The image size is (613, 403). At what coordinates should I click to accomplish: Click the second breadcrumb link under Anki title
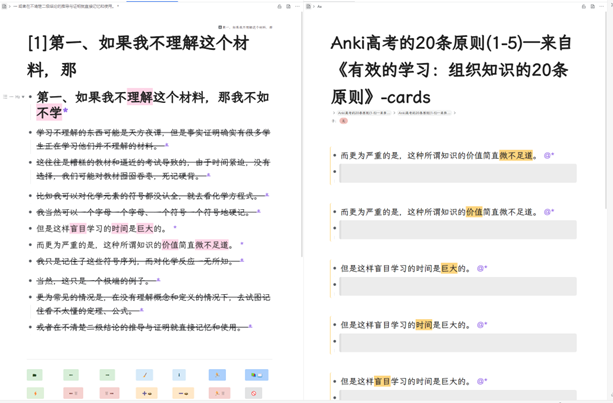pyautogui.click(x=424, y=113)
